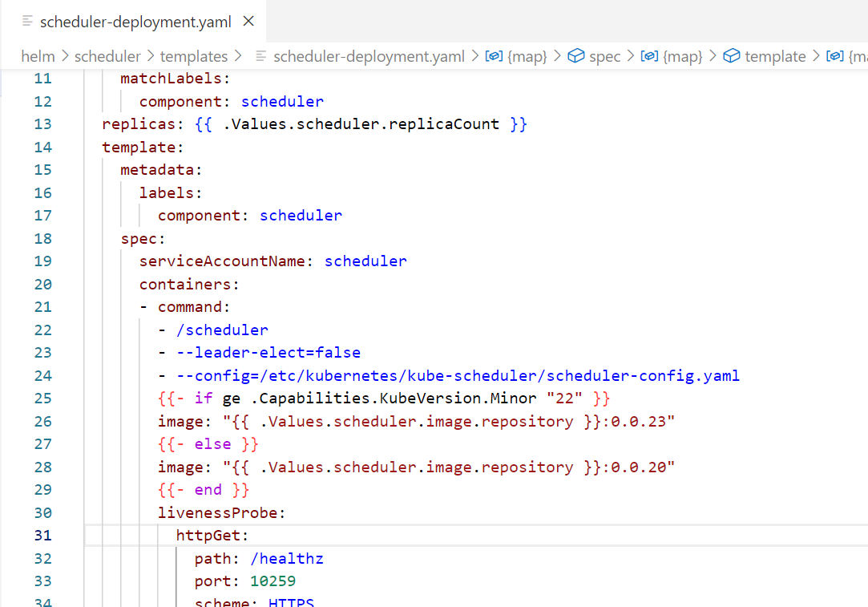Image resolution: width=868 pixels, height=607 pixels.
Task: Click the '/healthz' path value
Action: coord(287,559)
